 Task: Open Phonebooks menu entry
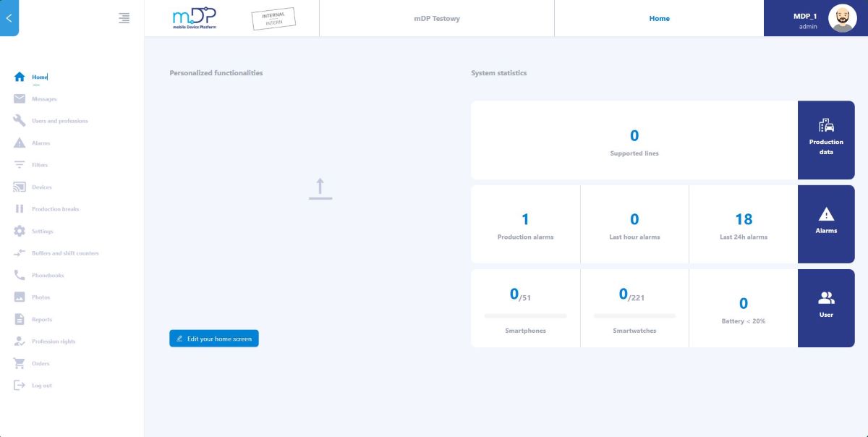48,276
